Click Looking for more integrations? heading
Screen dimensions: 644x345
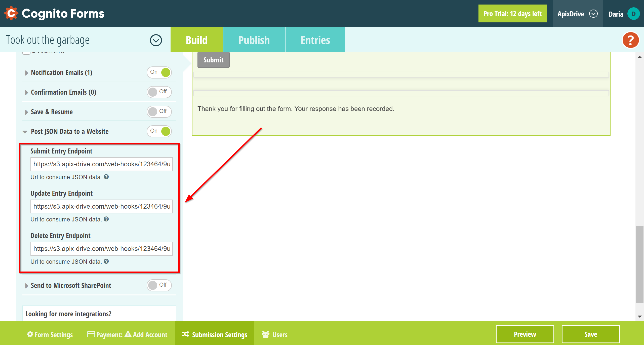point(68,314)
